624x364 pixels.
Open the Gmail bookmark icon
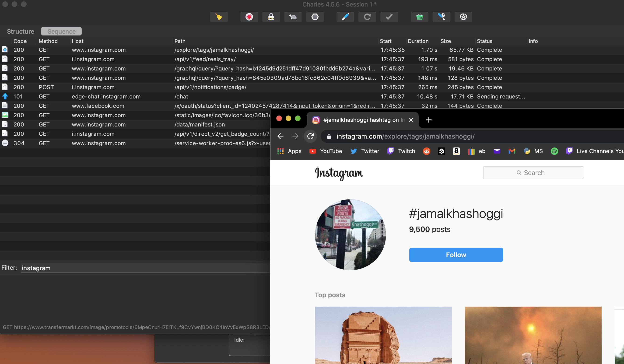512,151
